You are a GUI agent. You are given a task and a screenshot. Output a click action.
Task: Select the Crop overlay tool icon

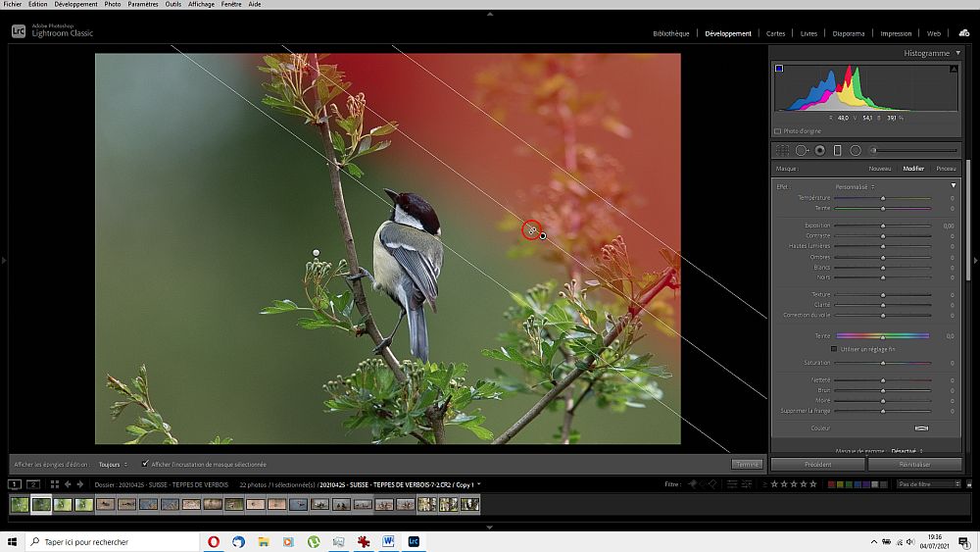[783, 150]
